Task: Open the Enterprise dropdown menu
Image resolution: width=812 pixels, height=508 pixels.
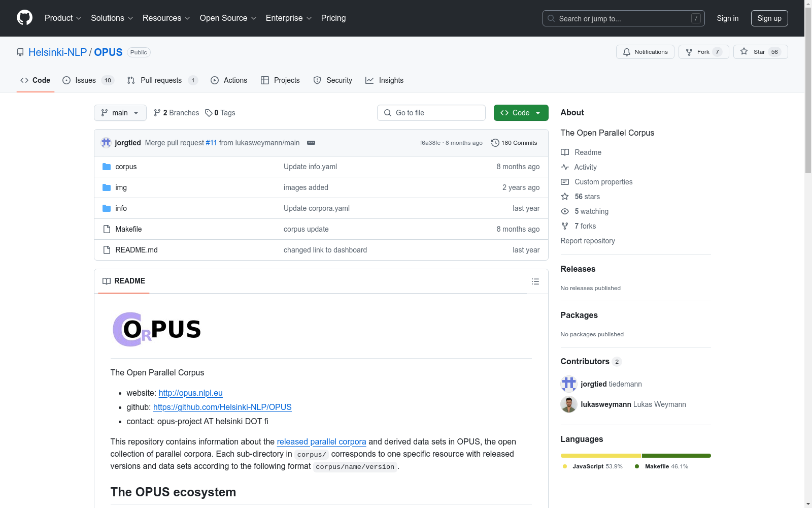Action: coord(289,18)
